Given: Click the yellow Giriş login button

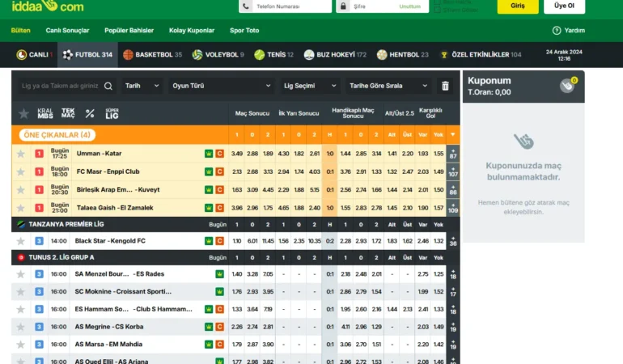Looking at the screenshot, I should point(518,6).
